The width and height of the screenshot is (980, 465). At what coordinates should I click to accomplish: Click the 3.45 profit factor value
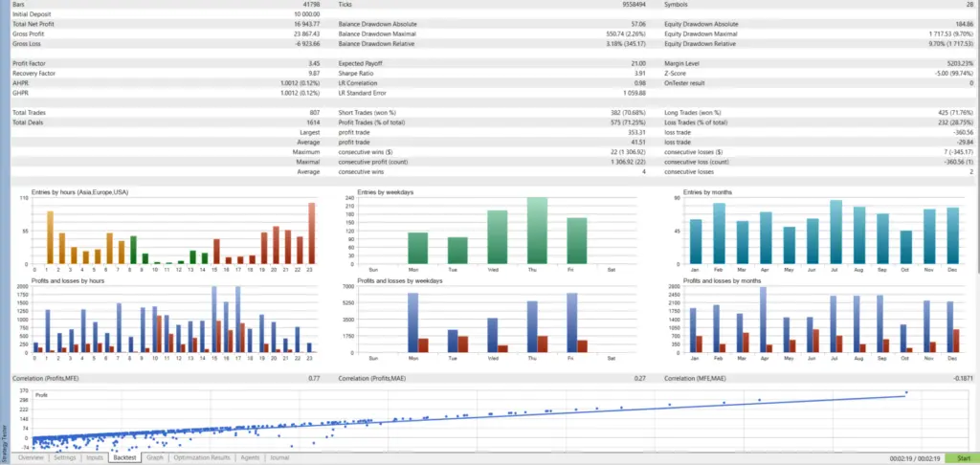click(x=315, y=63)
